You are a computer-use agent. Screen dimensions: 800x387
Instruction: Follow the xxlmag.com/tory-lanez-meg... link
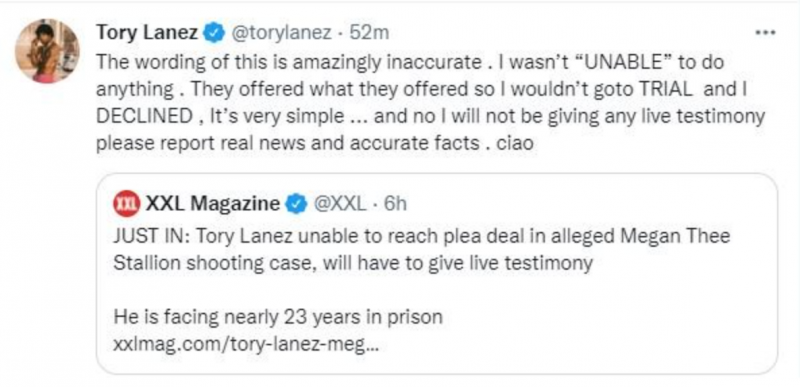pos(247,346)
